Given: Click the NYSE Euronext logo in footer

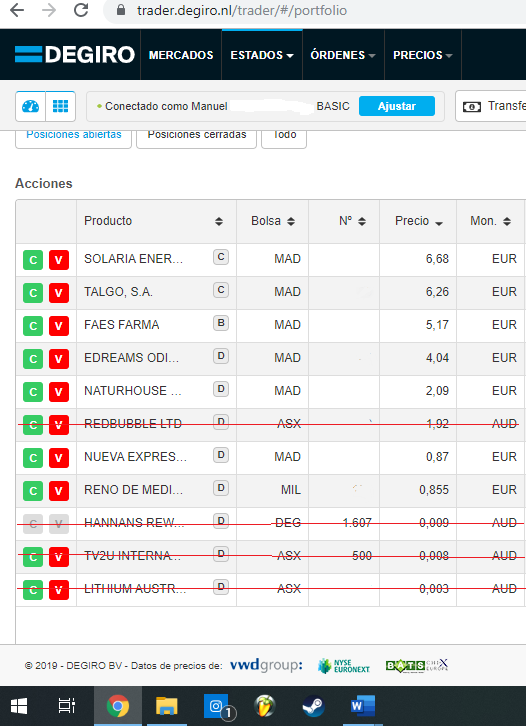Looking at the screenshot, I should [344, 666].
